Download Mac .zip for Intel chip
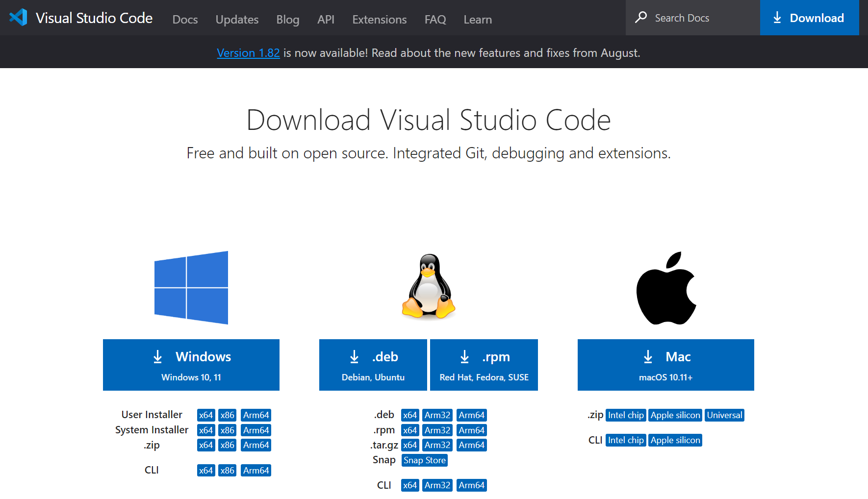868x499 pixels. 626,415
